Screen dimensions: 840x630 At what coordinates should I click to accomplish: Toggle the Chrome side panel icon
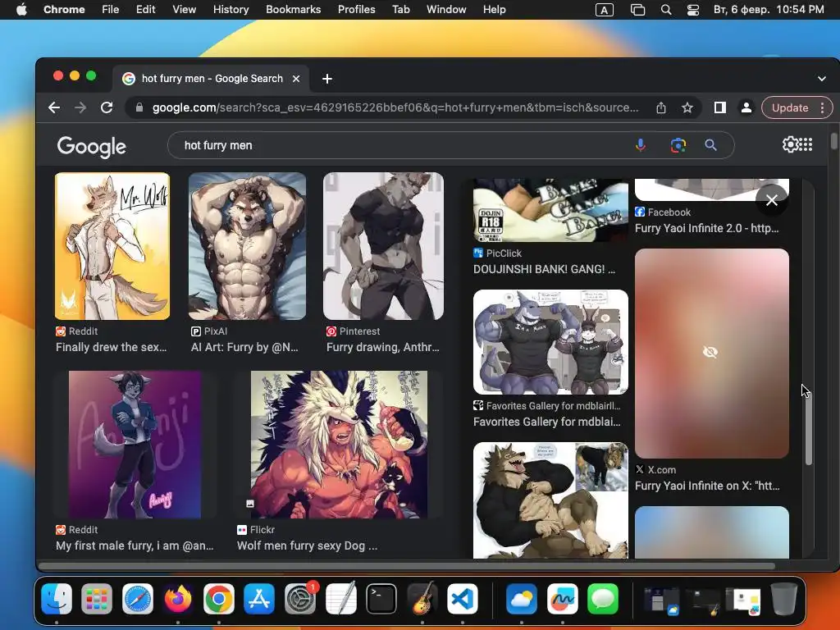coord(720,107)
